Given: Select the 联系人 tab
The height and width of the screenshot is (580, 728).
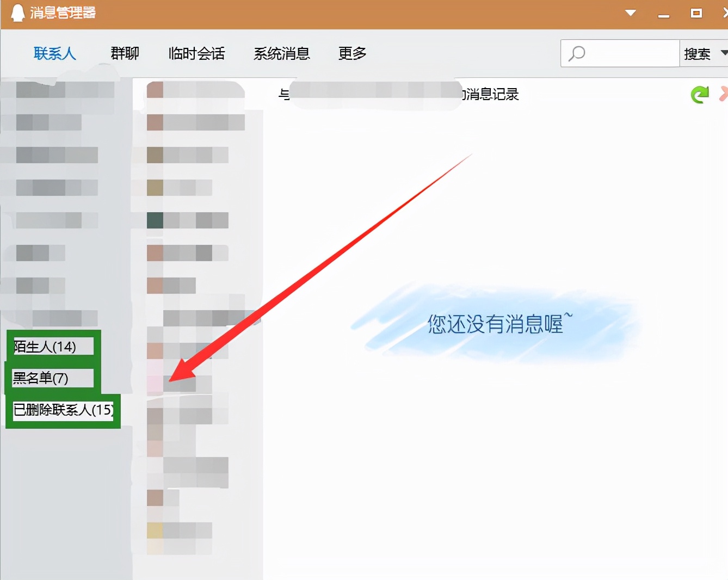Looking at the screenshot, I should click(54, 53).
